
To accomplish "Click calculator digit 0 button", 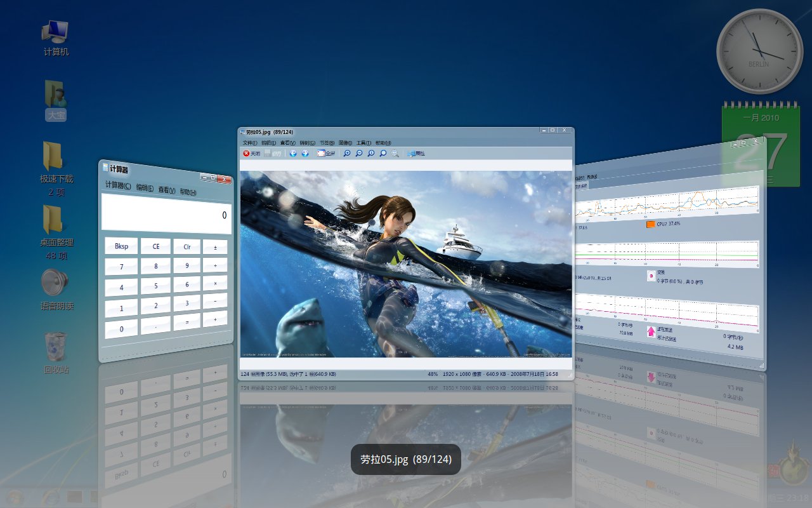I will pos(121,330).
